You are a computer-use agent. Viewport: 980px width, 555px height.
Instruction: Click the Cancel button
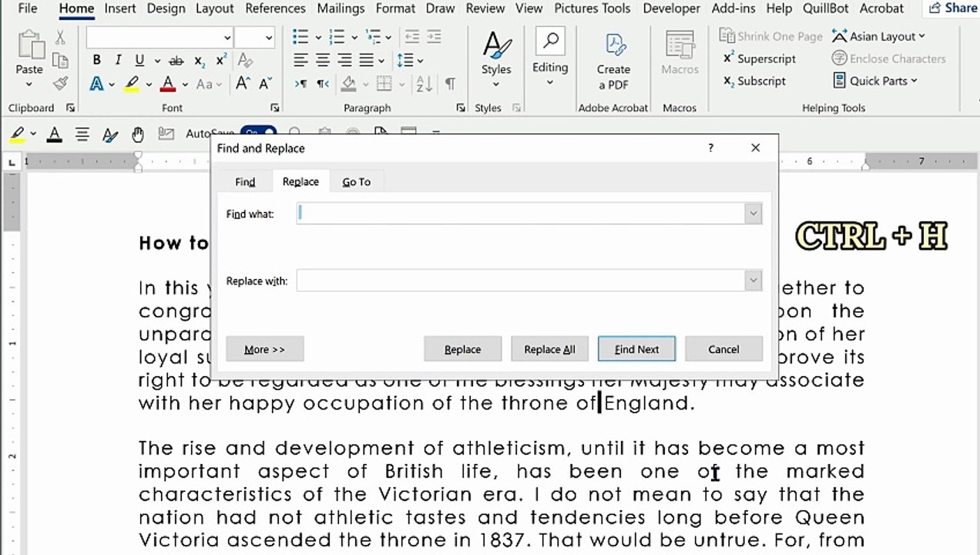click(723, 349)
